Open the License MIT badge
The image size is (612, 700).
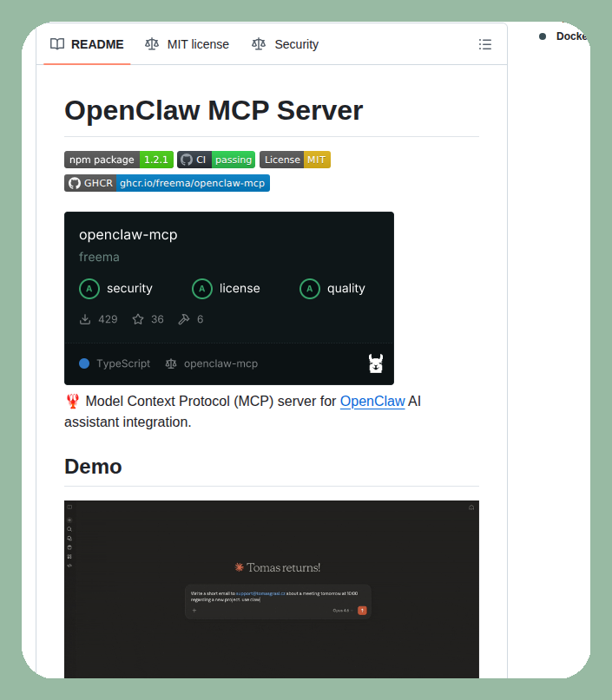pos(294,160)
